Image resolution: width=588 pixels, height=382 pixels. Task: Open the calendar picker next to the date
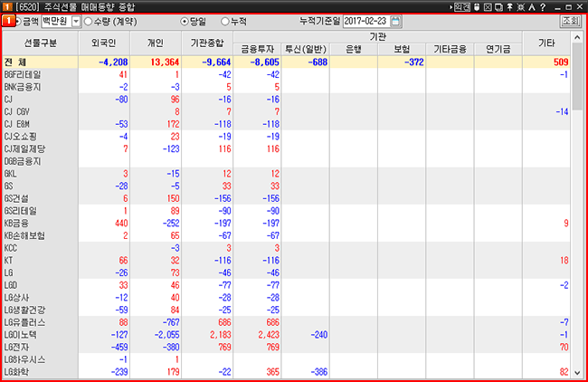pyautogui.click(x=395, y=21)
